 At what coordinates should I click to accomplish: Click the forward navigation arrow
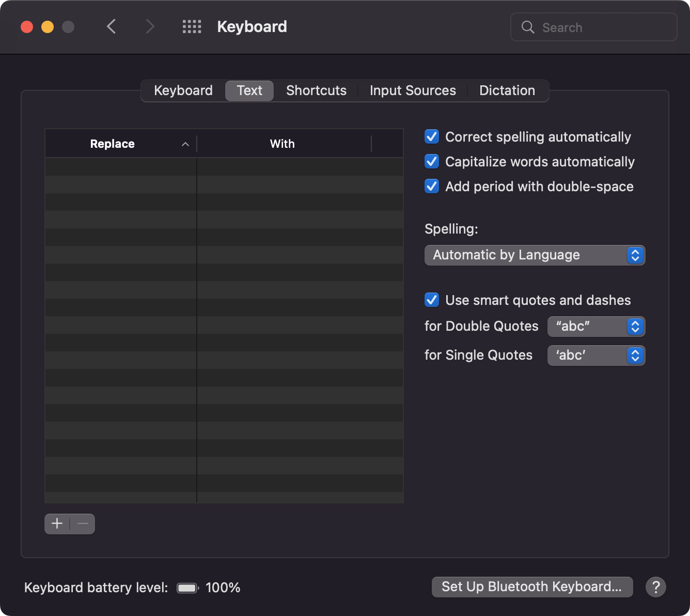pyautogui.click(x=150, y=26)
